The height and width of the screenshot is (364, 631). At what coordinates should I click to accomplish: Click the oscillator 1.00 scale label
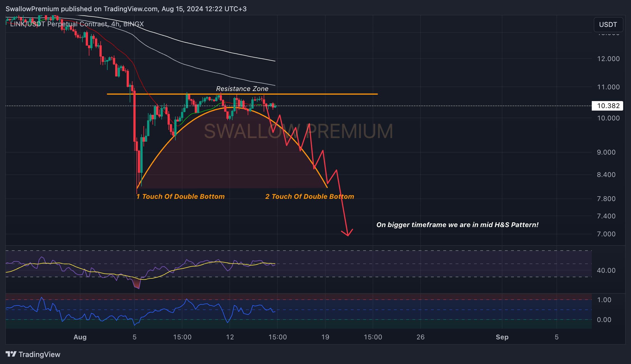pyautogui.click(x=604, y=300)
